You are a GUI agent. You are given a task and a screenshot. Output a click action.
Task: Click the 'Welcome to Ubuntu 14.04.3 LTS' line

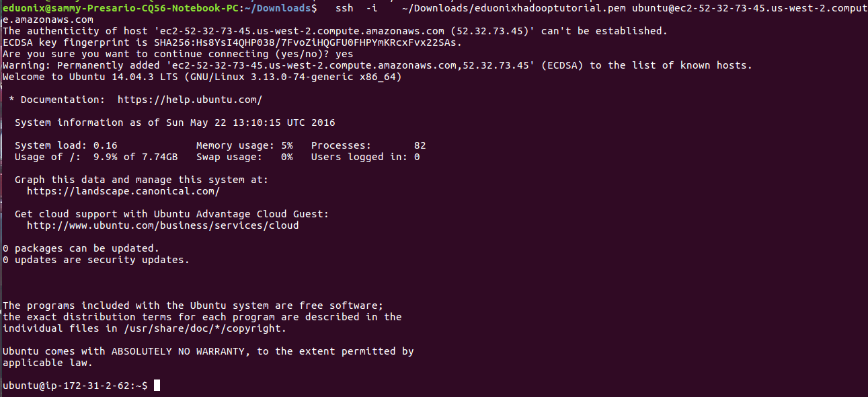click(202, 77)
